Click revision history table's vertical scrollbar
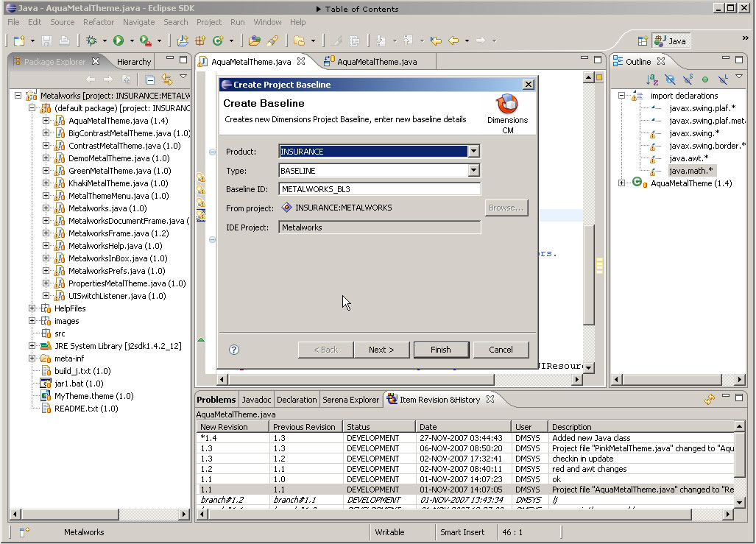The image size is (756, 544). pos(739,464)
